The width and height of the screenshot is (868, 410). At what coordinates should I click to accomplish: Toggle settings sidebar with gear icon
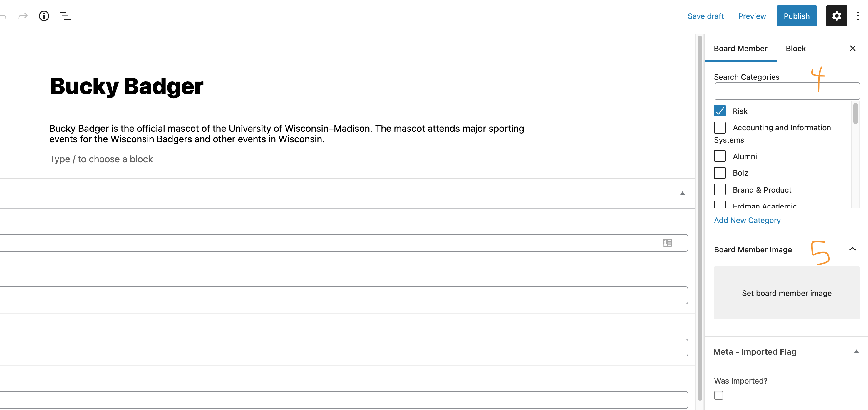[x=836, y=16]
